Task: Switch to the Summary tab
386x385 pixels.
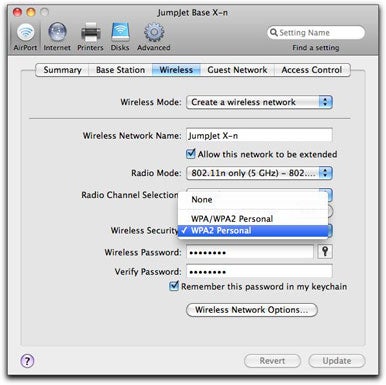Action: click(x=62, y=70)
